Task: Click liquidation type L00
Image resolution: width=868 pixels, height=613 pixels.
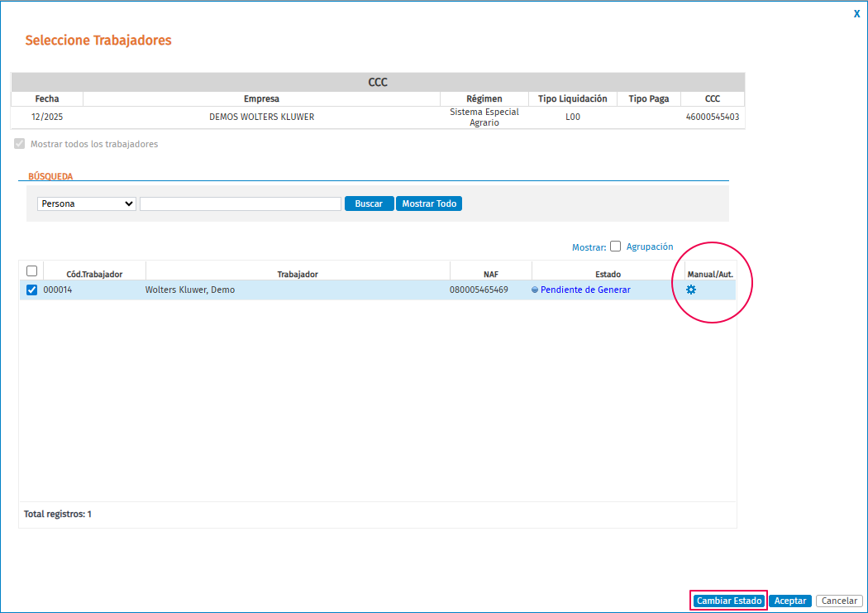Action: tap(573, 117)
